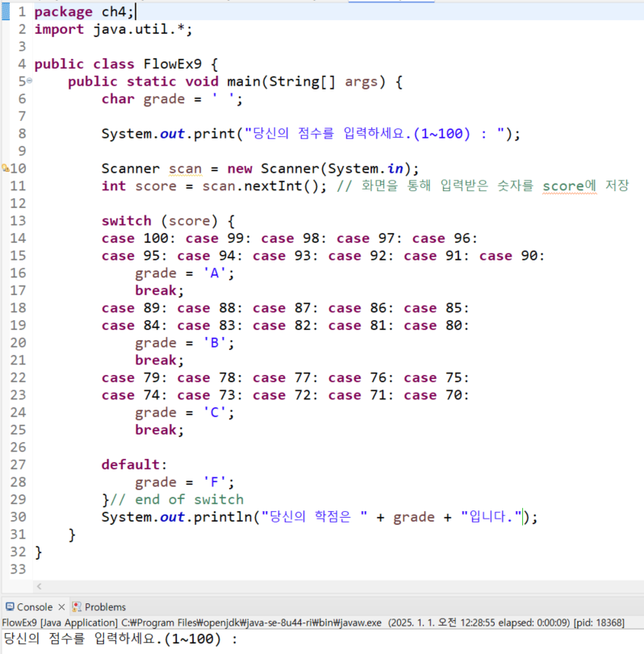Image resolution: width=644 pixels, height=654 pixels.
Task: Click the 'F' character literal
Action: (x=215, y=482)
